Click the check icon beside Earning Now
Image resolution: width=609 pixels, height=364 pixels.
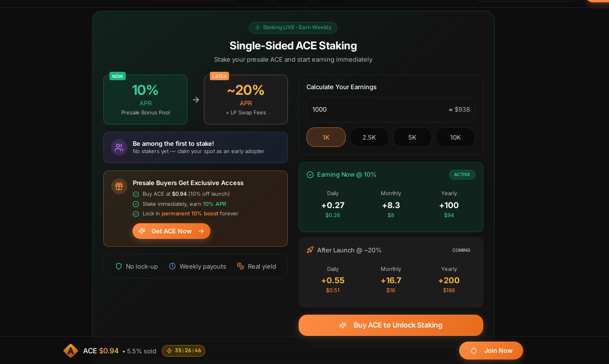tap(310, 174)
